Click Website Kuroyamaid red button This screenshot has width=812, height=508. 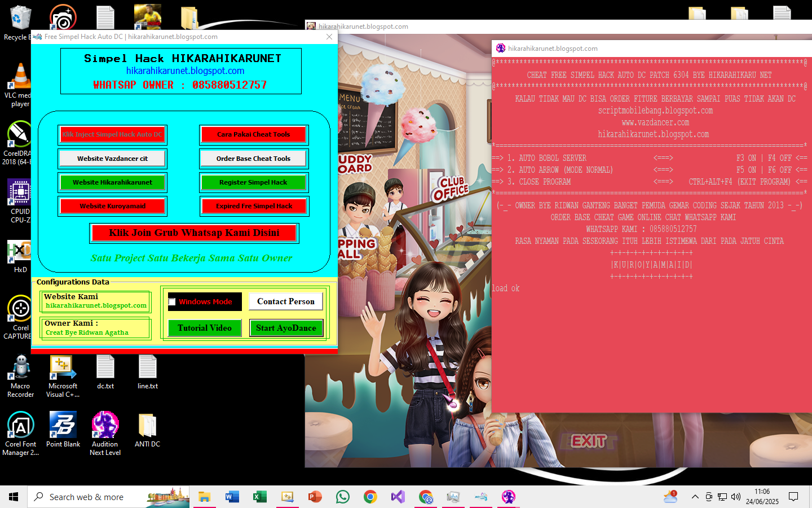click(112, 206)
